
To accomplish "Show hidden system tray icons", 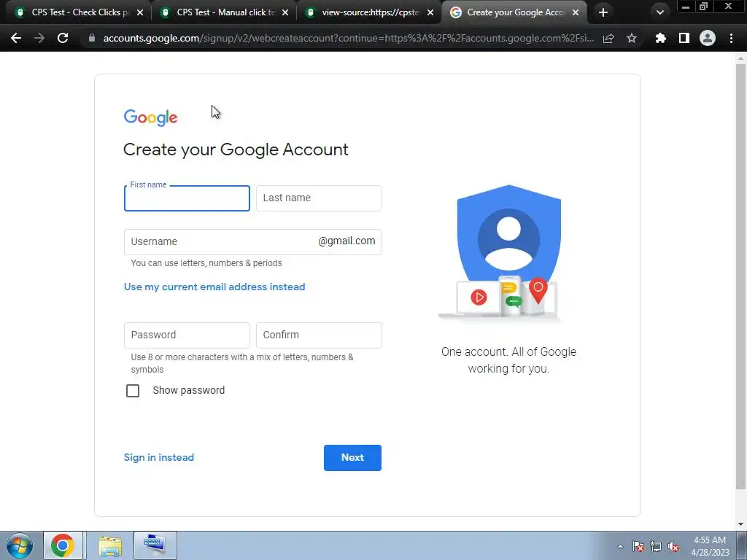I will click(x=620, y=546).
